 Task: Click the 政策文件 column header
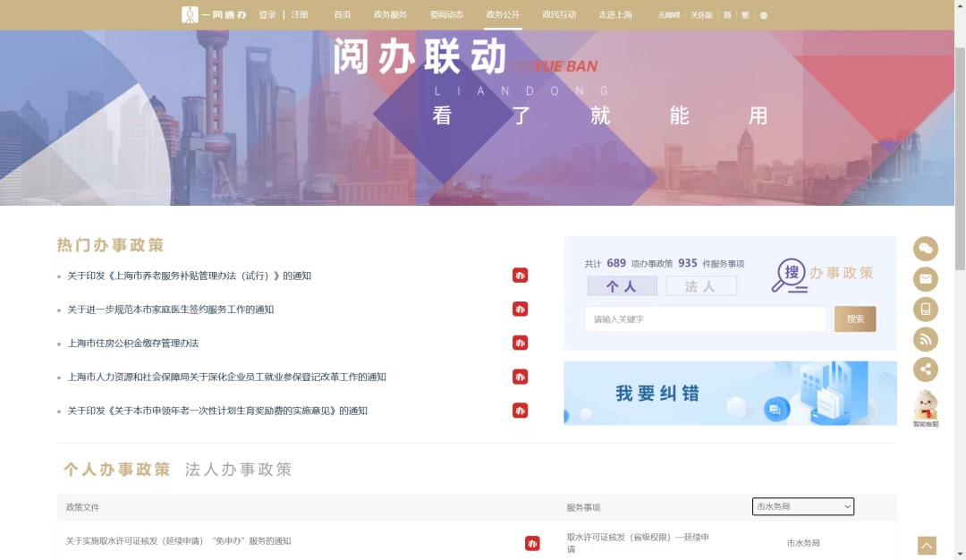point(82,507)
